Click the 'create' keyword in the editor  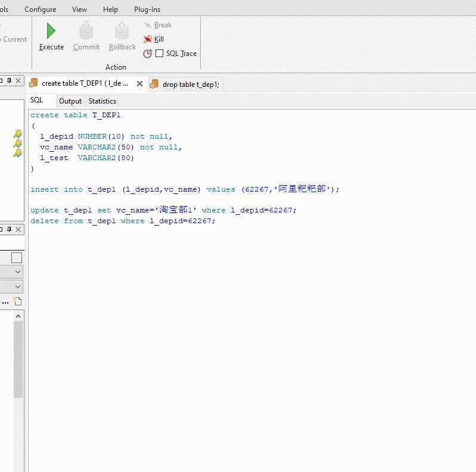[x=45, y=115]
